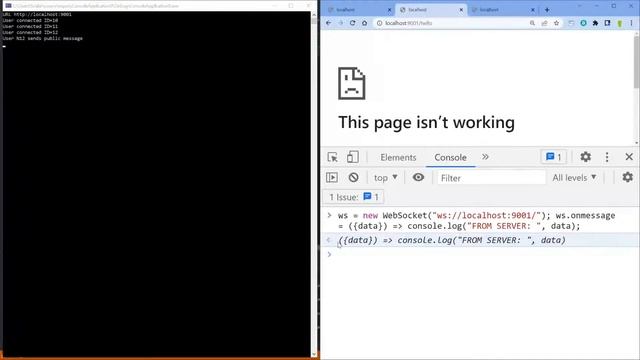Open the issues counter badge in DevTools header
640x360 pixels.
click(x=553, y=157)
